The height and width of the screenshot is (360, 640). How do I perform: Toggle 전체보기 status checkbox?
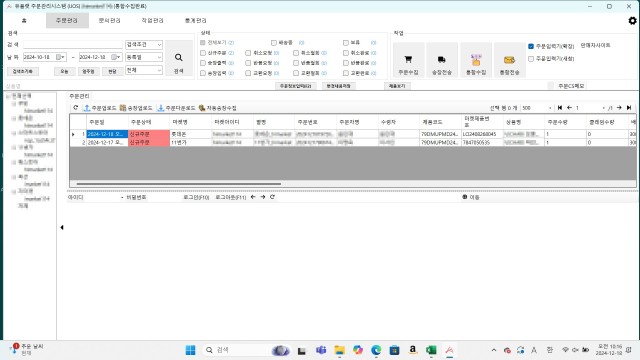202,42
